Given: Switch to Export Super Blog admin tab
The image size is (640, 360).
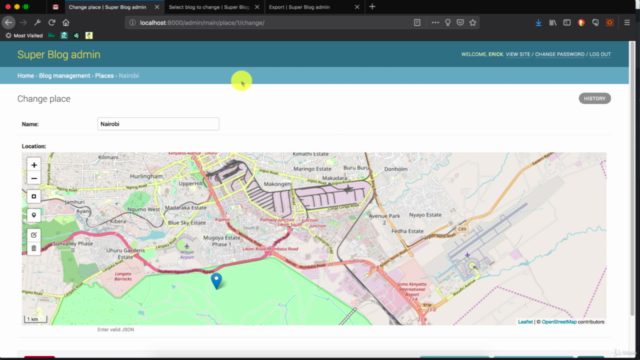Looking at the screenshot, I should pos(299,7).
